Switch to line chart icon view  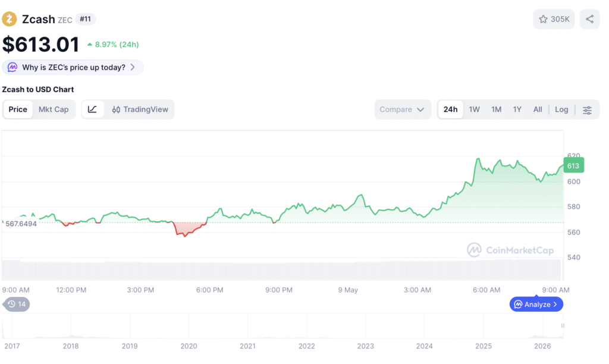[92, 109]
